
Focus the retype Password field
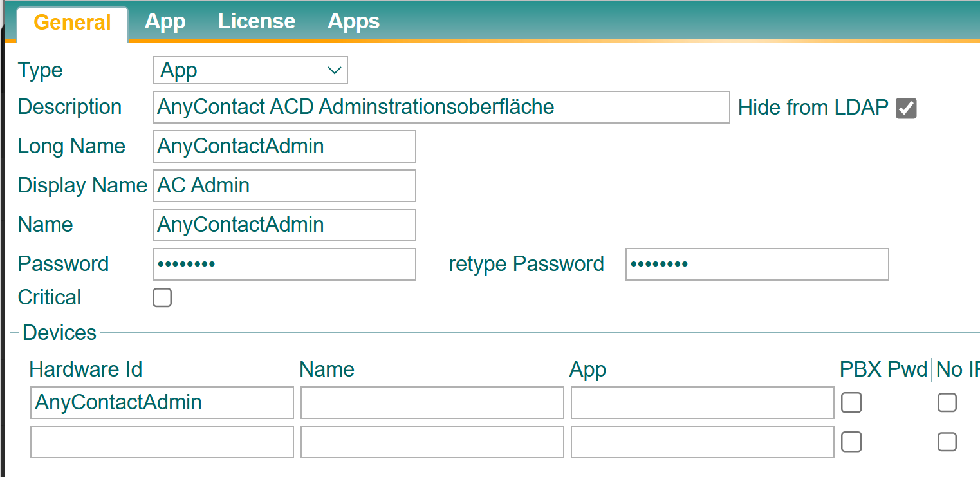click(x=757, y=264)
